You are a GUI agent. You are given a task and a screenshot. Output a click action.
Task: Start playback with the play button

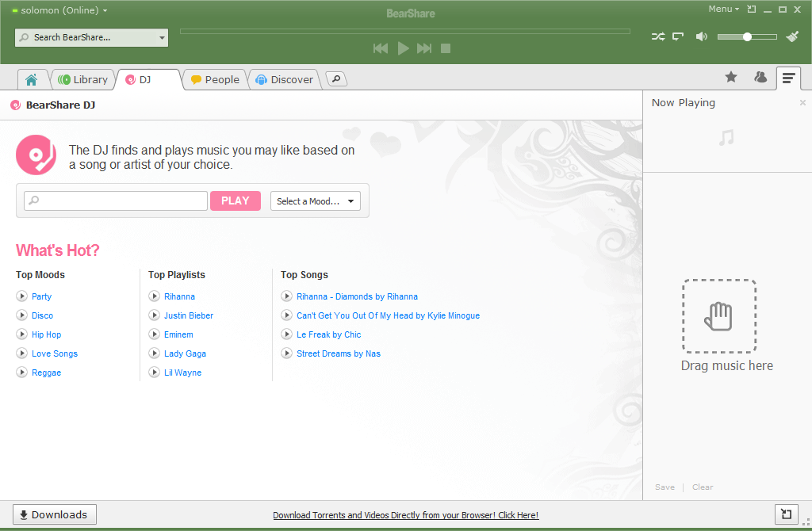click(403, 48)
